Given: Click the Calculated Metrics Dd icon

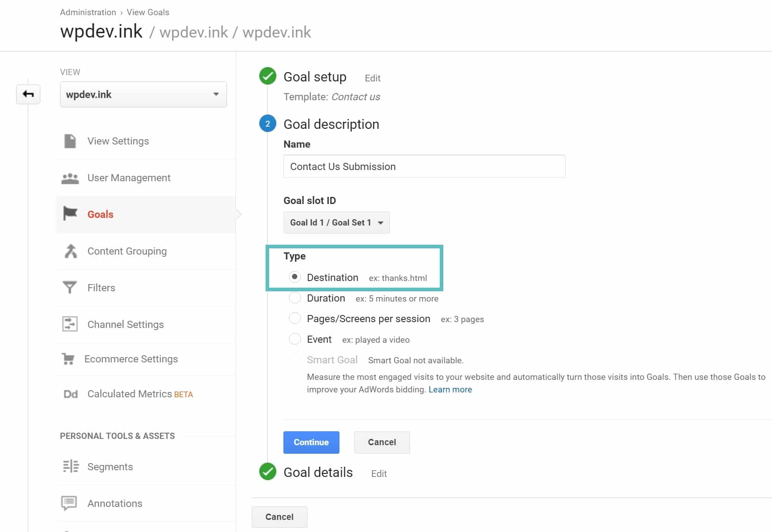Looking at the screenshot, I should pyautogui.click(x=70, y=394).
